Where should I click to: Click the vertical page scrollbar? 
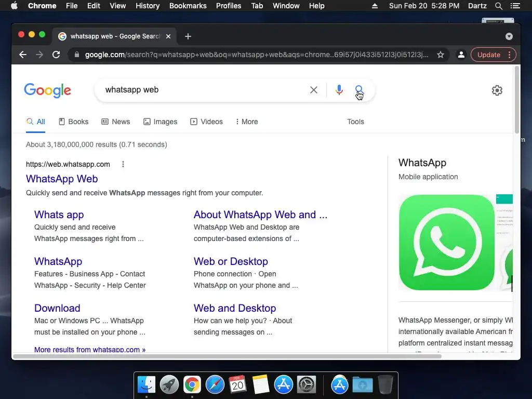pos(517,100)
